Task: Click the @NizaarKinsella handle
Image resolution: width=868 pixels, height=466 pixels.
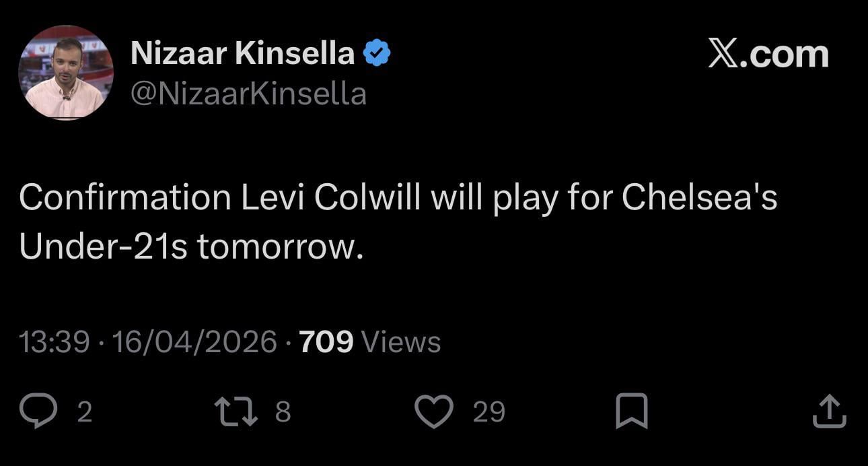Action: tap(248, 94)
